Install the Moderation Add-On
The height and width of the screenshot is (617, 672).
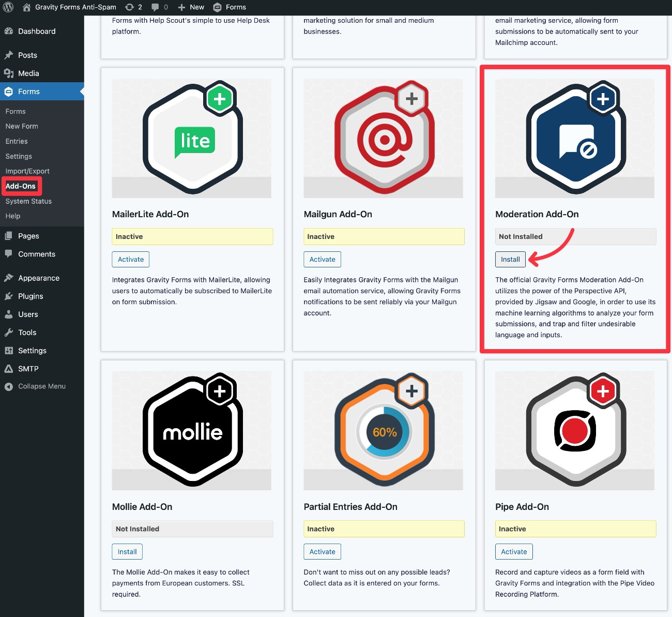(x=510, y=259)
